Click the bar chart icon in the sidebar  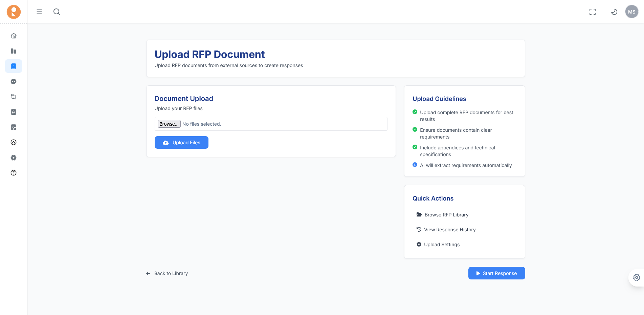tap(14, 51)
